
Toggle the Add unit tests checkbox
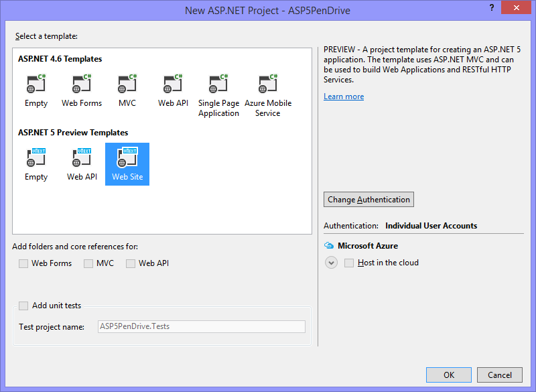click(23, 306)
